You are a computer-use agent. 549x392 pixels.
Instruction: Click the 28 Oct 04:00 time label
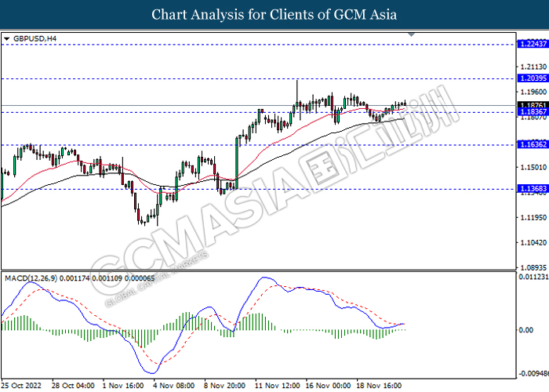pyautogui.click(x=73, y=386)
